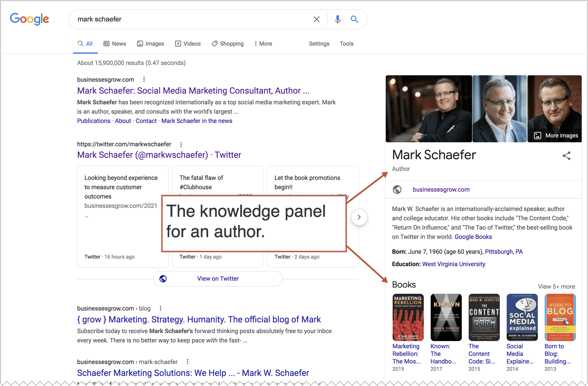Switch to the Shopping tab

tap(228, 44)
